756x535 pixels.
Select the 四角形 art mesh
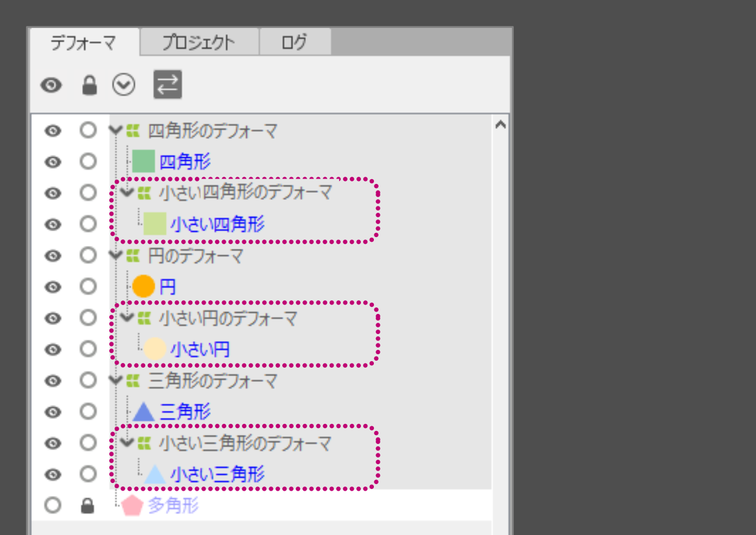(185, 161)
